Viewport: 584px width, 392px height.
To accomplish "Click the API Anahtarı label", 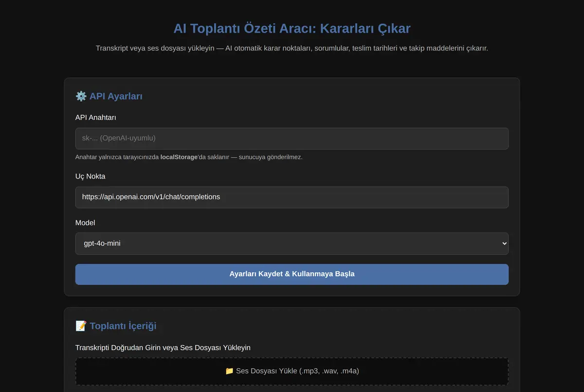I will click(x=96, y=117).
